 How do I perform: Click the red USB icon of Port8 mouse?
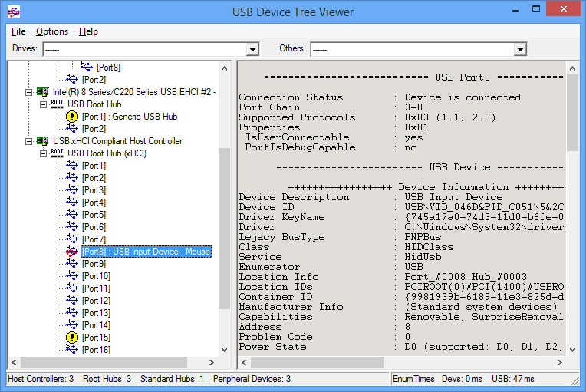tap(72, 251)
